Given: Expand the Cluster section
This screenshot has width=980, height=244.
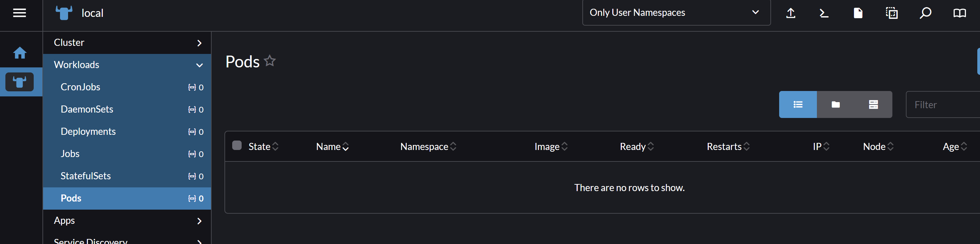Looking at the screenshot, I should tap(127, 43).
